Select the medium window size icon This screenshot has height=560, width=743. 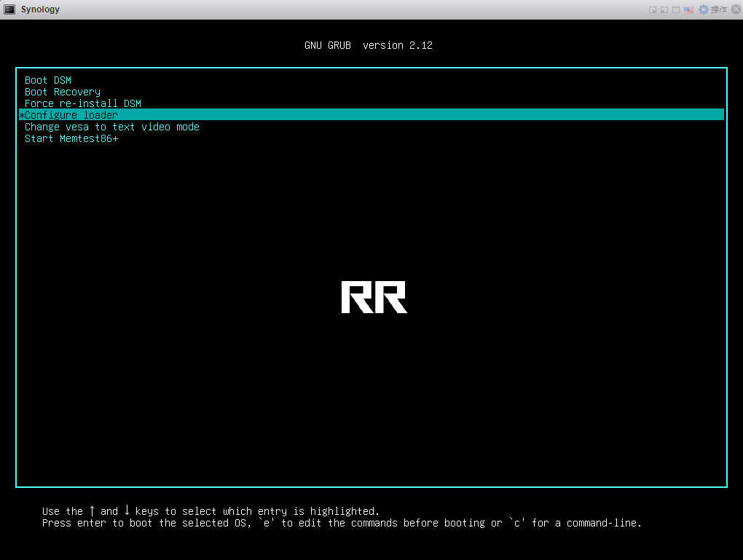click(x=664, y=9)
